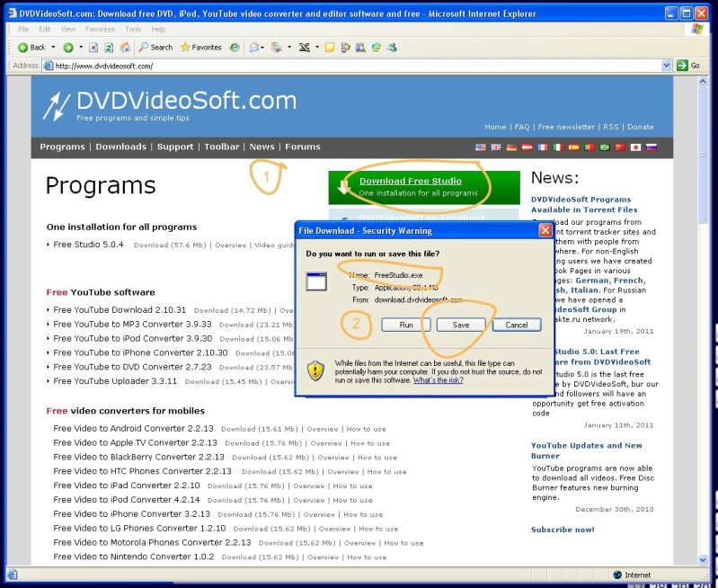Close the File Download Security Warning dialog

[545, 230]
